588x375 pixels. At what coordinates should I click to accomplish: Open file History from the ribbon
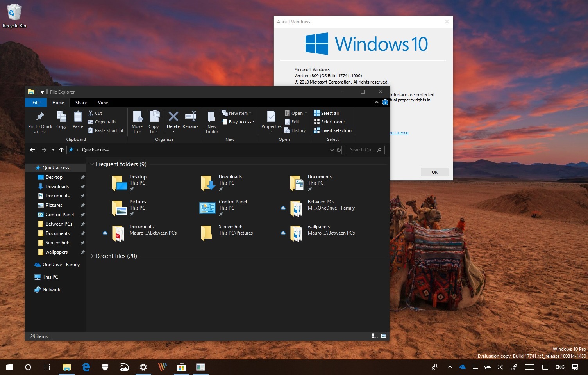[295, 130]
